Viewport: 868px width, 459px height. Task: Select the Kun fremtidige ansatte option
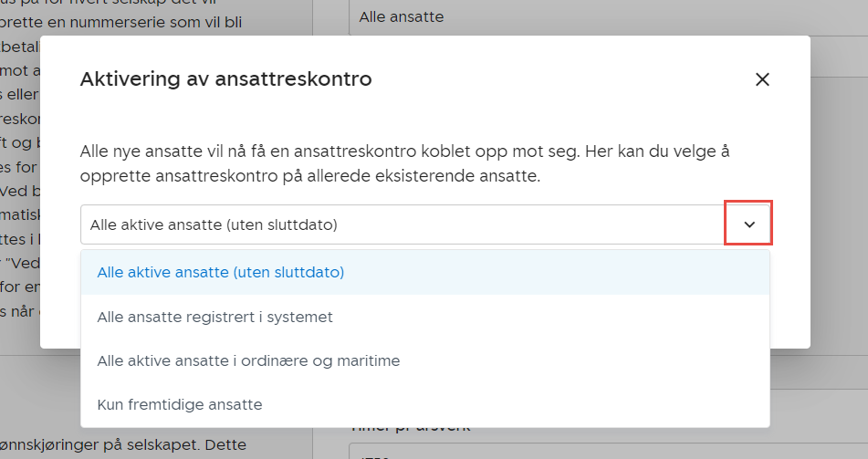[180, 404]
